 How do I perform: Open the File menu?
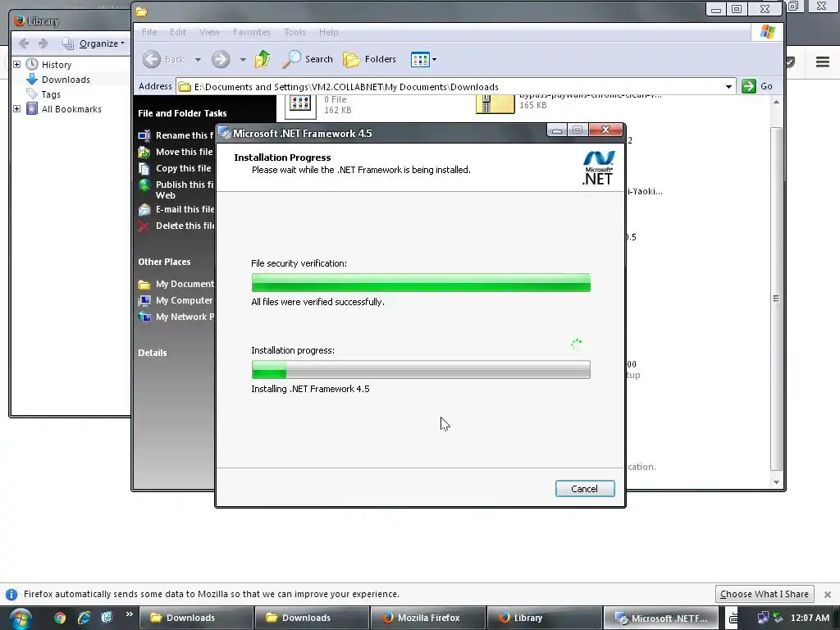pyautogui.click(x=149, y=32)
